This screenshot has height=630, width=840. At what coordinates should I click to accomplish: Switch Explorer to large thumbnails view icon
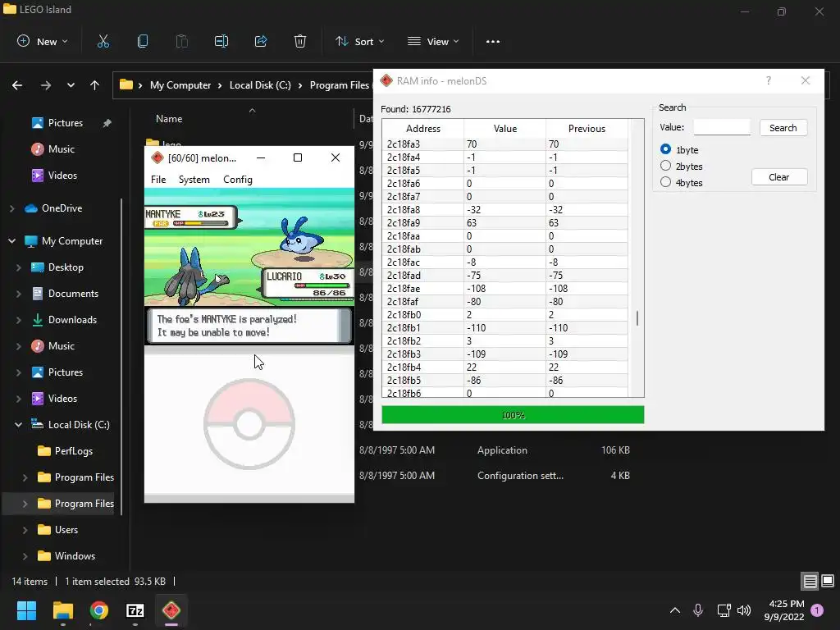[x=828, y=581]
